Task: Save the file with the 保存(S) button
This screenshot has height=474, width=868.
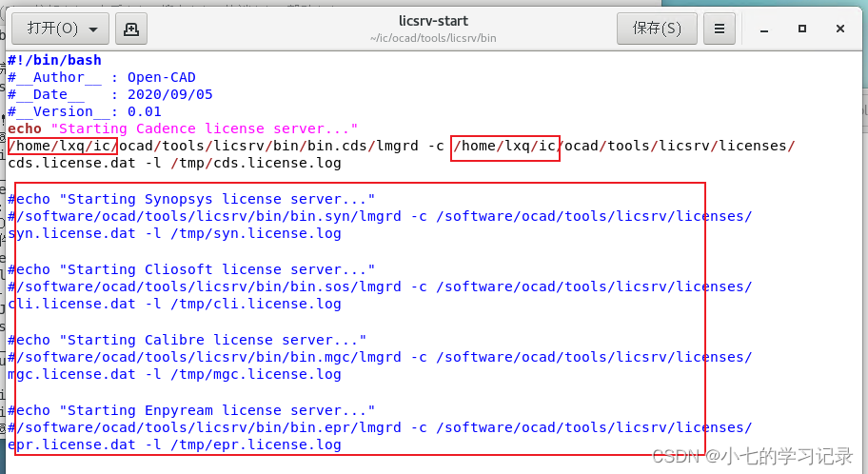Action: click(657, 29)
